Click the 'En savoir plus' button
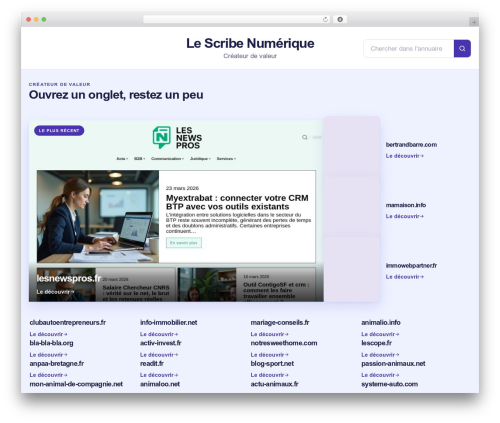 [184, 243]
